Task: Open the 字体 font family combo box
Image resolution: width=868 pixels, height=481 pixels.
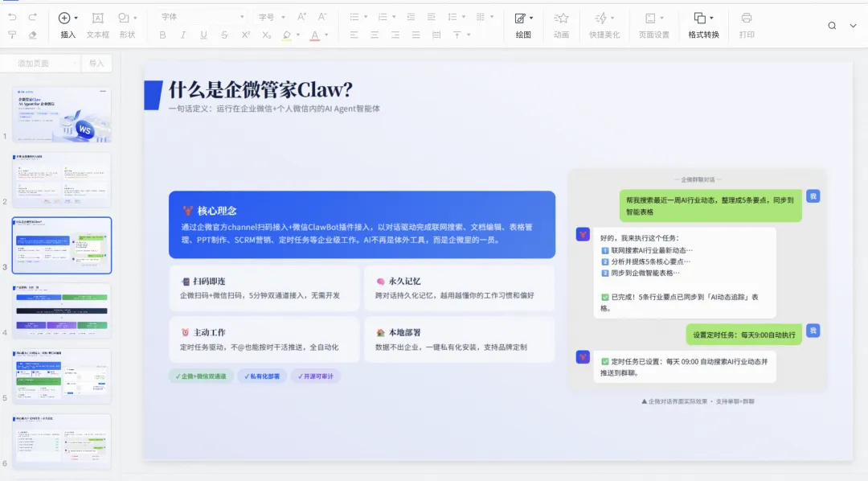Action: pyautogui.click(x=202, y=17)
